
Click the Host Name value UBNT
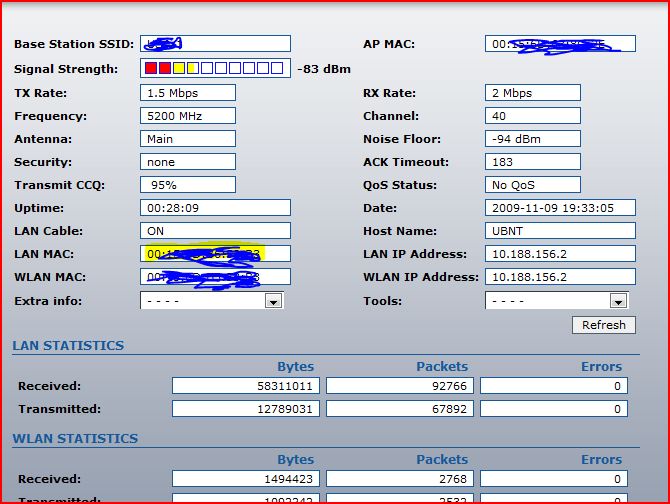click(x=560, y=231)
